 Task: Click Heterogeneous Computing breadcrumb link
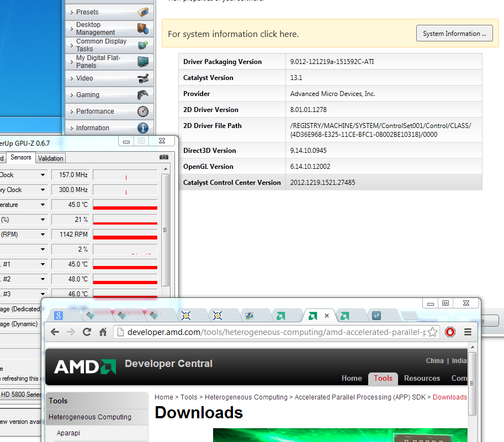246,397
